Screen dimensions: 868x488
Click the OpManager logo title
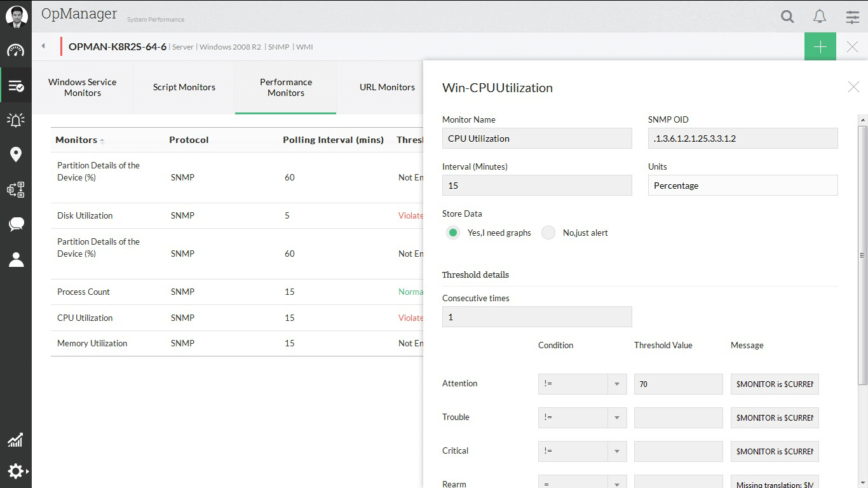click(79, 14)
